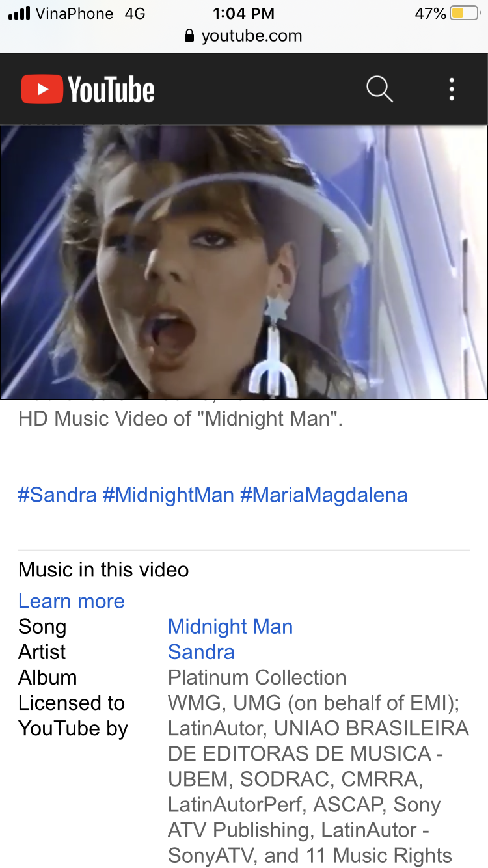Tap the 1:04 PM clock
The image size is (488, 868).
point(243,13)
